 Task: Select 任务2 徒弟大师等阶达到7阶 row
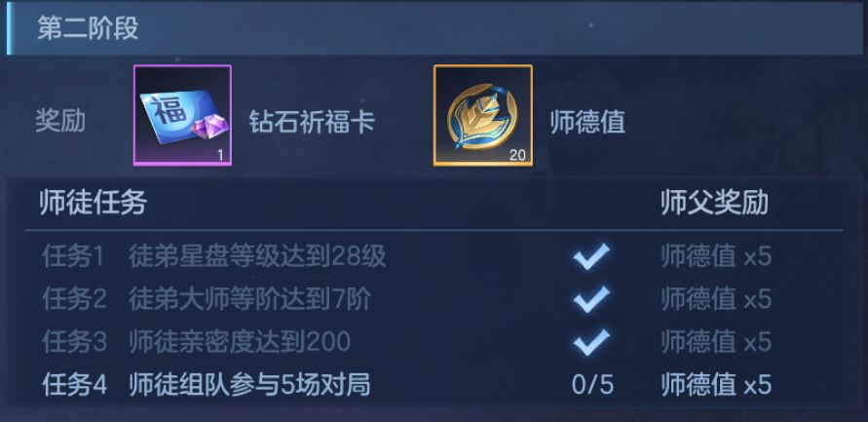point(434,299)
